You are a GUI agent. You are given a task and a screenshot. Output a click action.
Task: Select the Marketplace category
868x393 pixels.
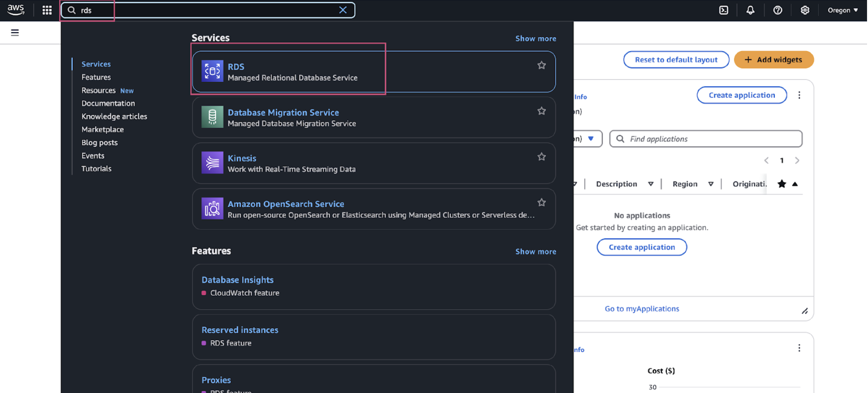(103, 130)
